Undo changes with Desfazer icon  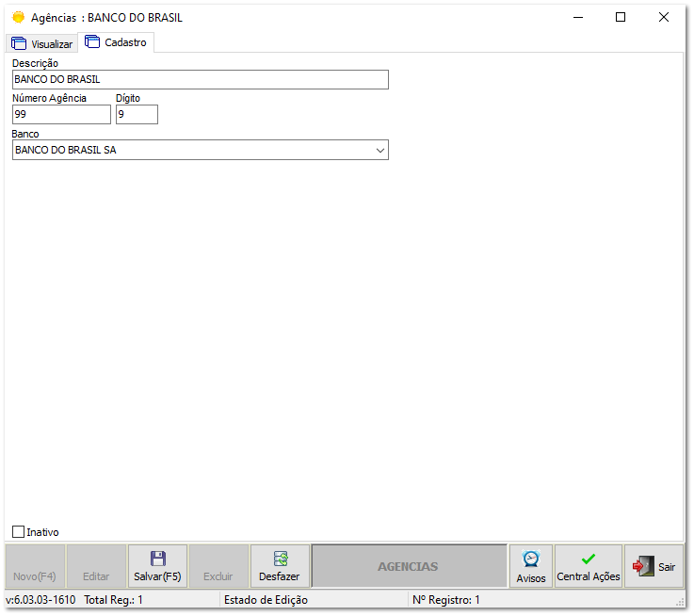pos(281,559)
